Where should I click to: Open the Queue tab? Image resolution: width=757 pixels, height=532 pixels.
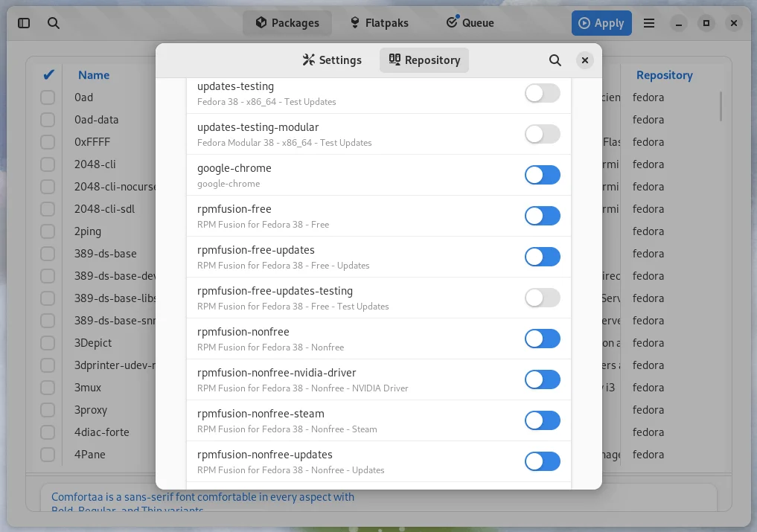coord(470,22)
